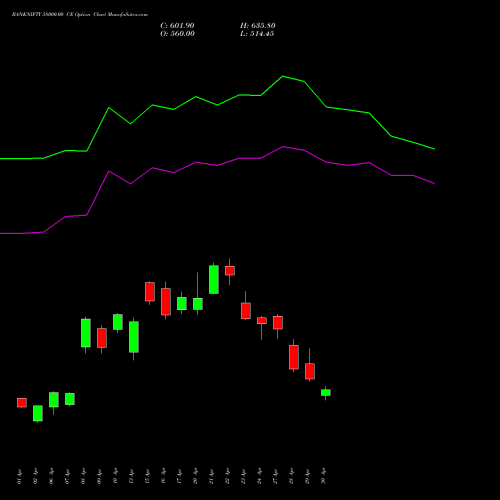Viewport: 500px width, 500px height.
Task: Click the tall green candlestick above 08 Apr
Action: pyautogui.click(x=86, y=333)
